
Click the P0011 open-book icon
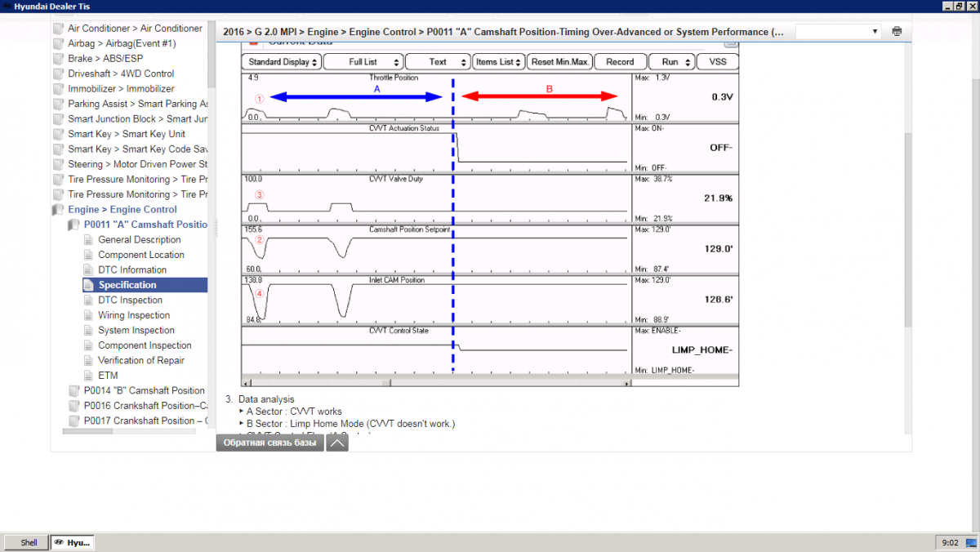point(73,225)
